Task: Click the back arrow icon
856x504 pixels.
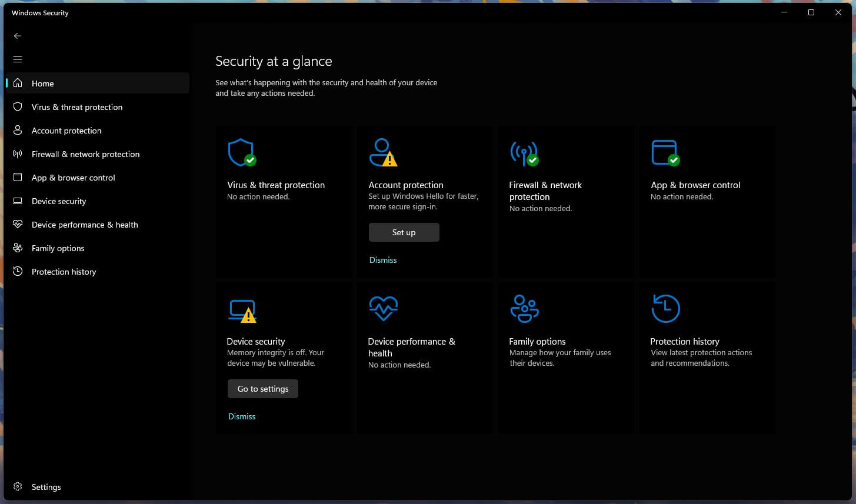Action: pyautogui.click(x=18, y=36)
